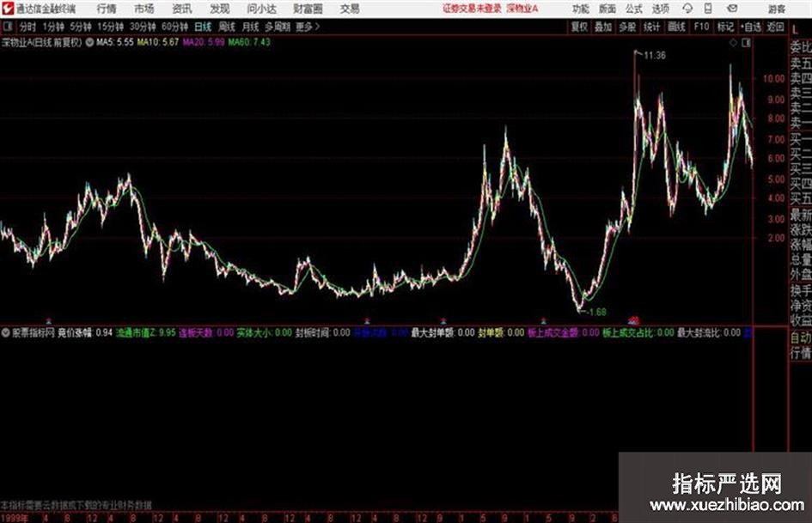Click the 统计 statistics toolbar button
The image size is (812, 523).
652,27
